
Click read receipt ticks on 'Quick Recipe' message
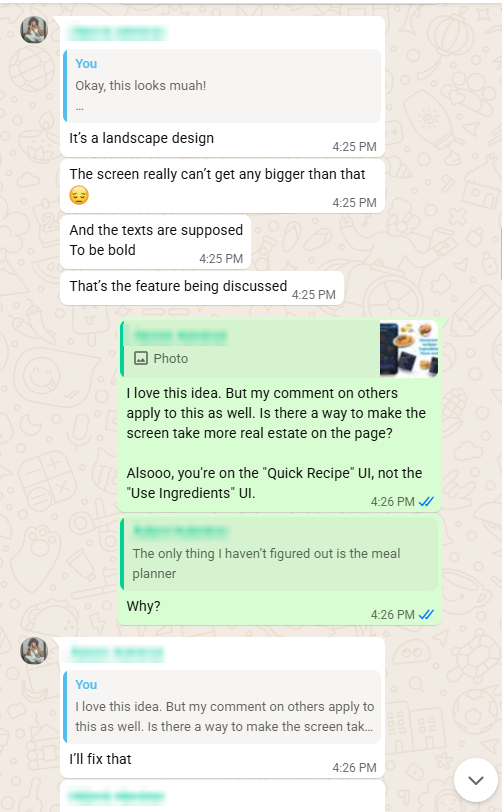tap(426, 501)
